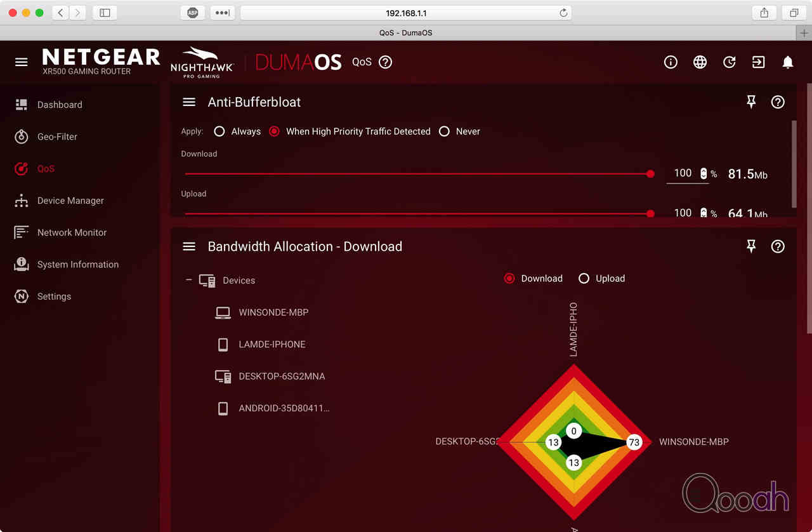
Task: Open the language globe icon
Action: 700,62
